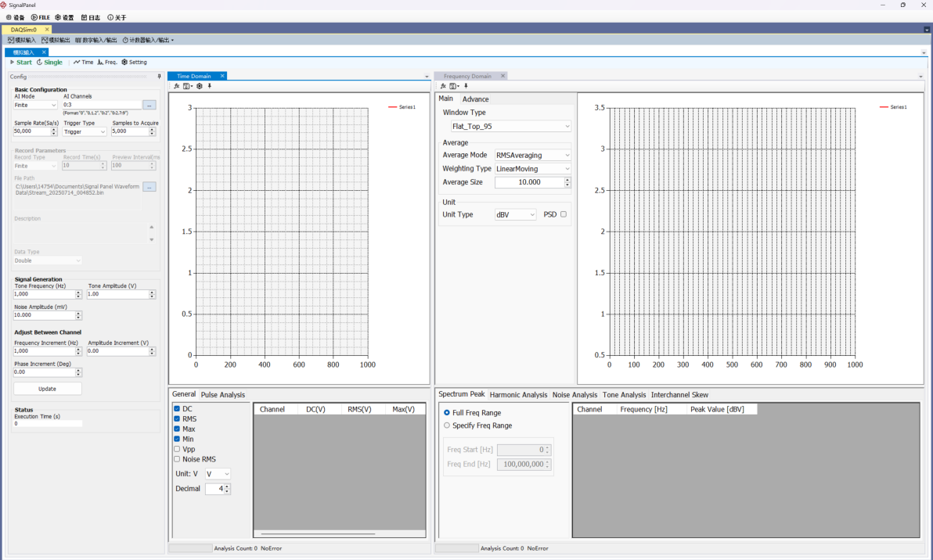Open the AI Mode dropdown
The image size is (933, 560).
36,106
